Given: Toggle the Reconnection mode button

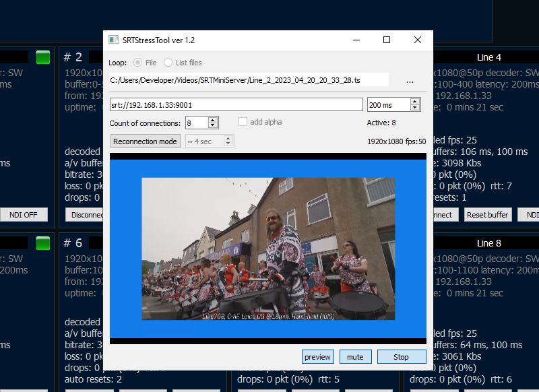Looking at the screenshot, I should (x=145, y=141).
